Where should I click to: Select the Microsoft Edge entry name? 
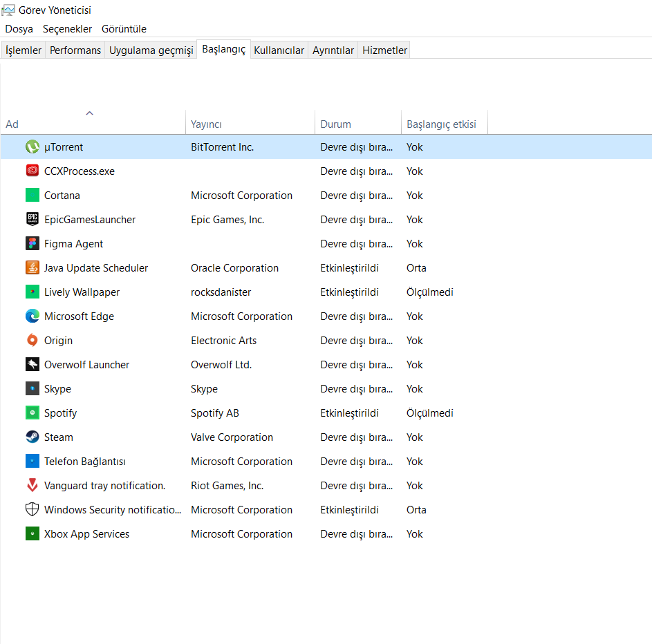pyautogui.click(x=79, y=316)
